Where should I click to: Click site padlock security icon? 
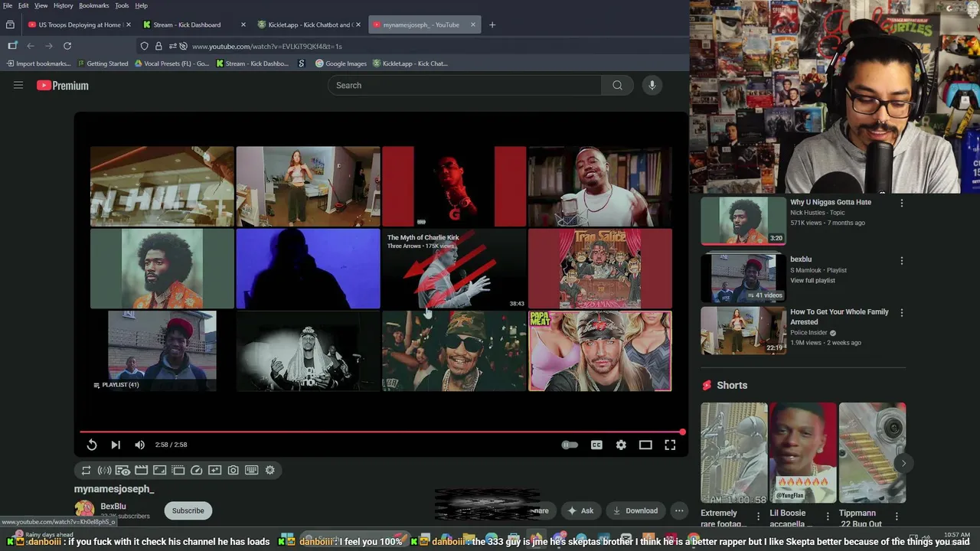(x=158, y=46)
